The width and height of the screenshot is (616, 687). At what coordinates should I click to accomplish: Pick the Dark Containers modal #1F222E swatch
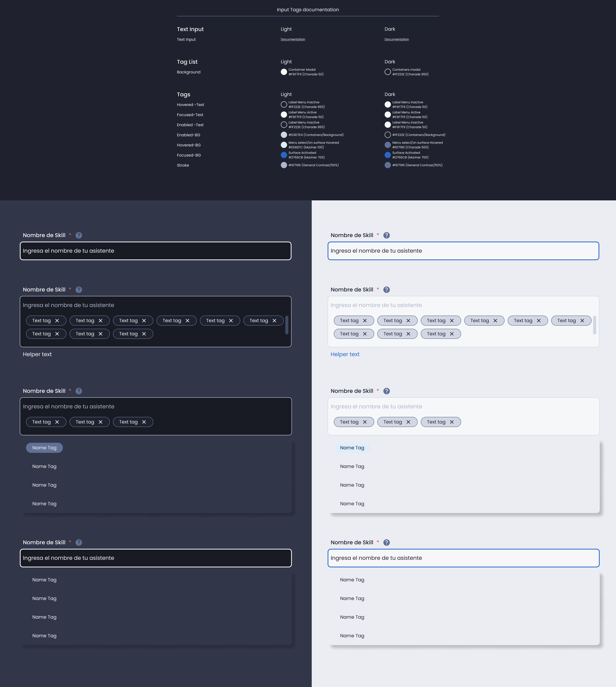click(388, 72)
